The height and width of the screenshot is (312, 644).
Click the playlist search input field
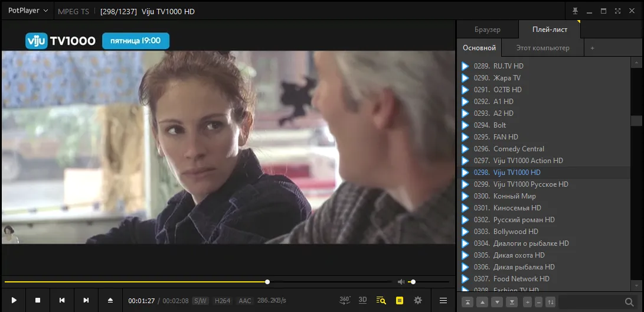(x=590, y=302)
